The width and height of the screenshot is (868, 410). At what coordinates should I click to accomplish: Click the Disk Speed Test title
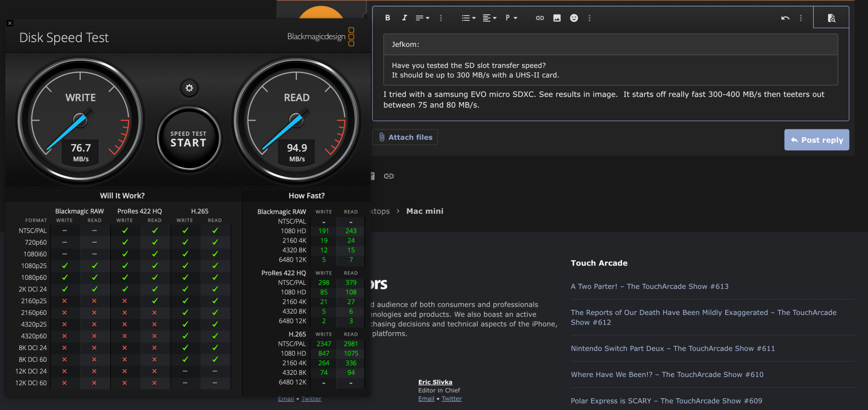click(64, 37)
